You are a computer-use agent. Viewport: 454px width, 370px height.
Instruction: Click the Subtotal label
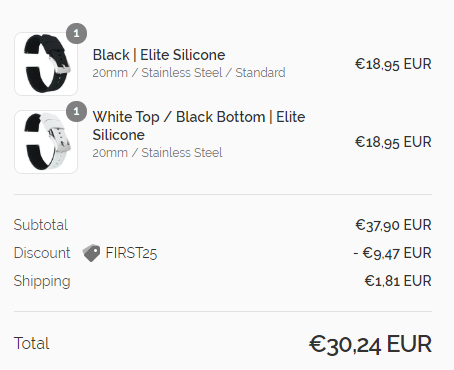click(41, 225)
